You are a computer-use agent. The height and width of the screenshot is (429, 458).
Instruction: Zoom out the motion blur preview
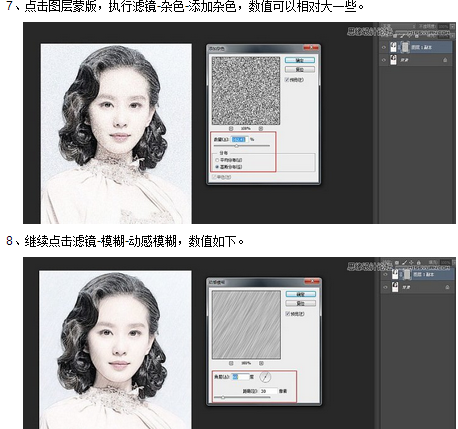pos(231,363)
